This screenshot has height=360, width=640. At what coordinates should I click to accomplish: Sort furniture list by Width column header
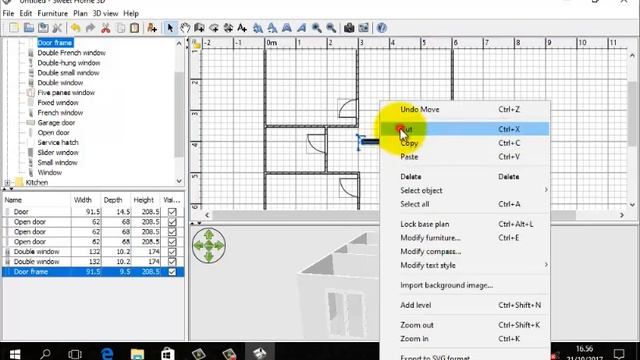[x=86, y=200]
